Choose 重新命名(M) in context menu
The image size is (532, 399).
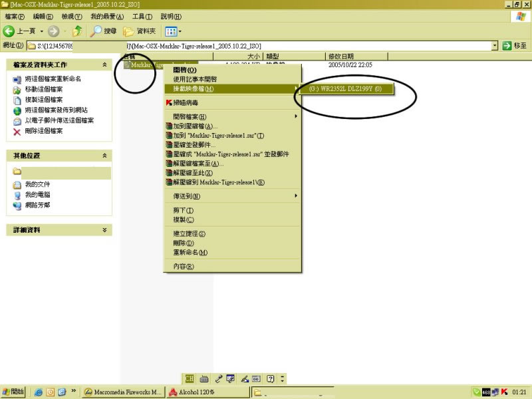[232, 253]
